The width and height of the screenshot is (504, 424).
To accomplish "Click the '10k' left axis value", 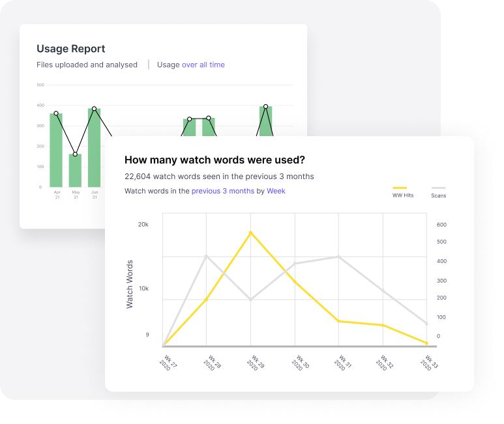I will click(x=143, y=289).
